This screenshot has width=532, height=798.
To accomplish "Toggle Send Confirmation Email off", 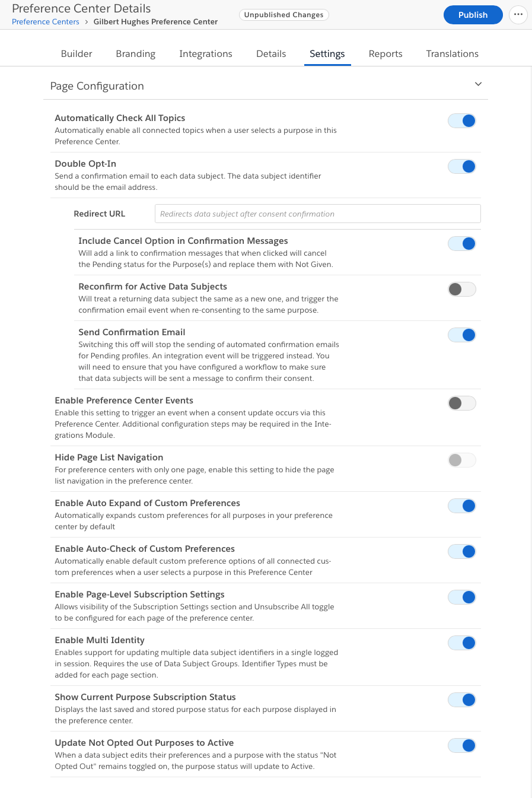I will click(462, 335).
